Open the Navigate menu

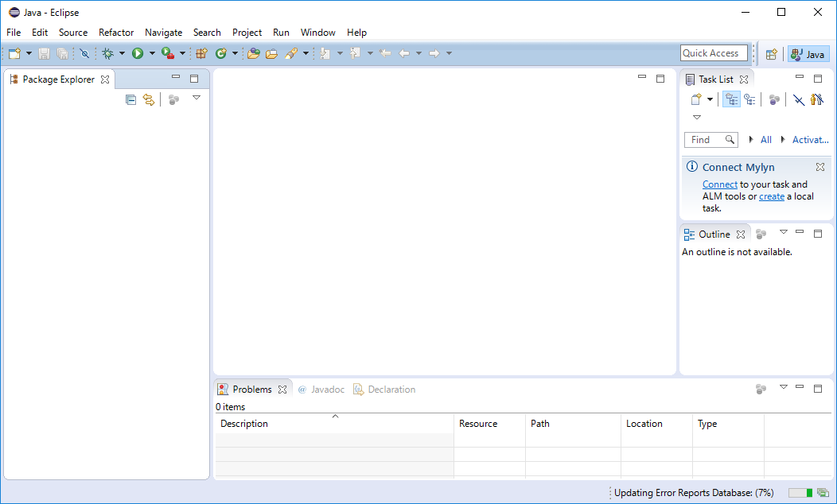click(x=163, y=33)
